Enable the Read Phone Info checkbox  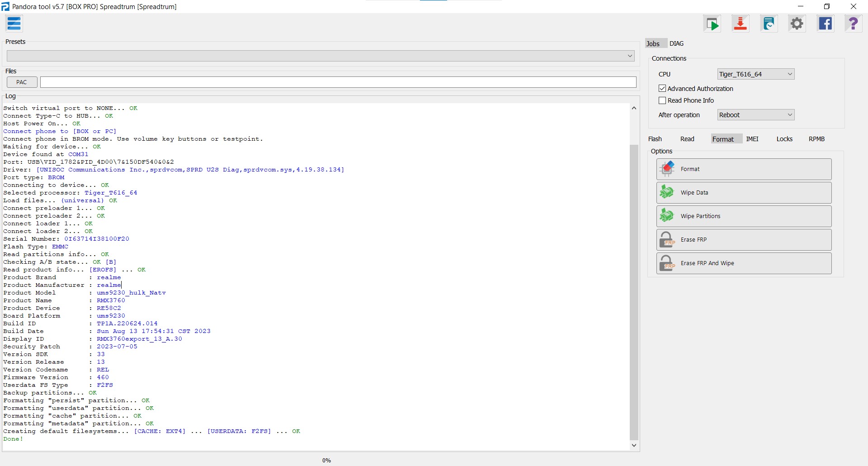coord(662,100)
